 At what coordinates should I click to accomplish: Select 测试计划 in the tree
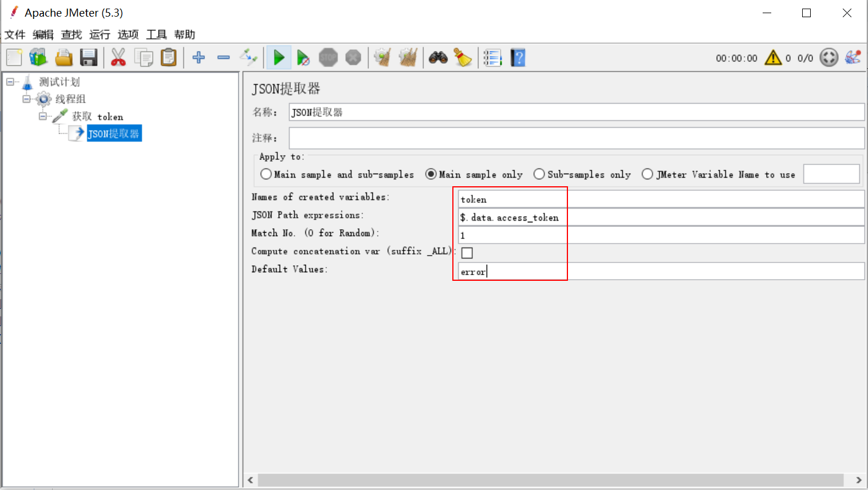coord(60,82)
